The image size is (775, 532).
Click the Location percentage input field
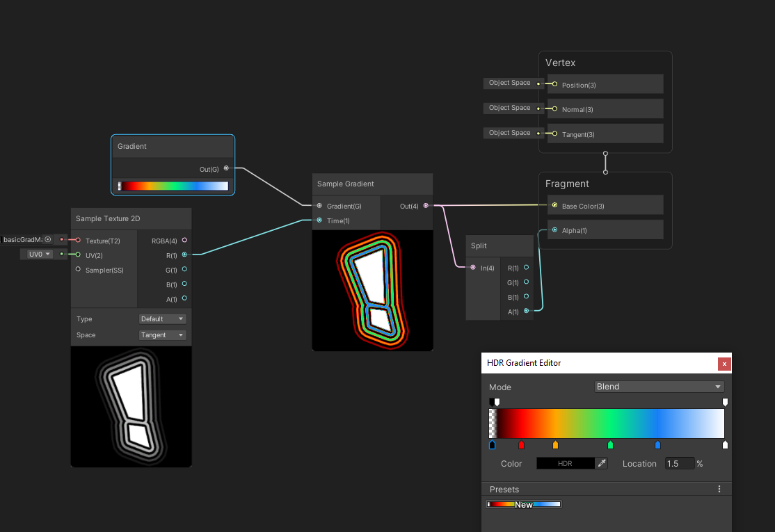tap(679, 463)
